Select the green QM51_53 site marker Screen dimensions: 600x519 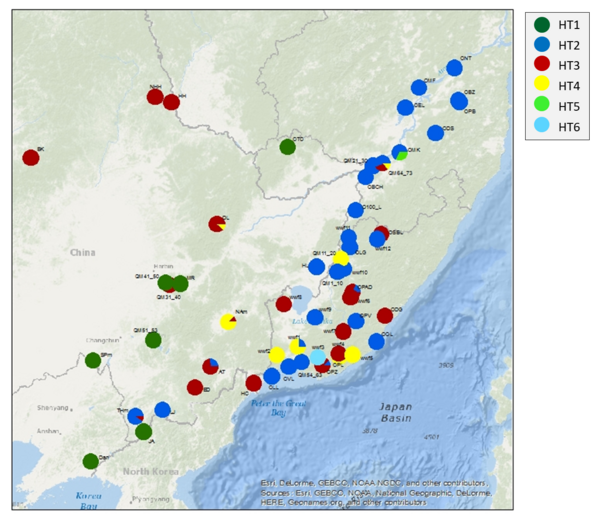coord(153,340)
